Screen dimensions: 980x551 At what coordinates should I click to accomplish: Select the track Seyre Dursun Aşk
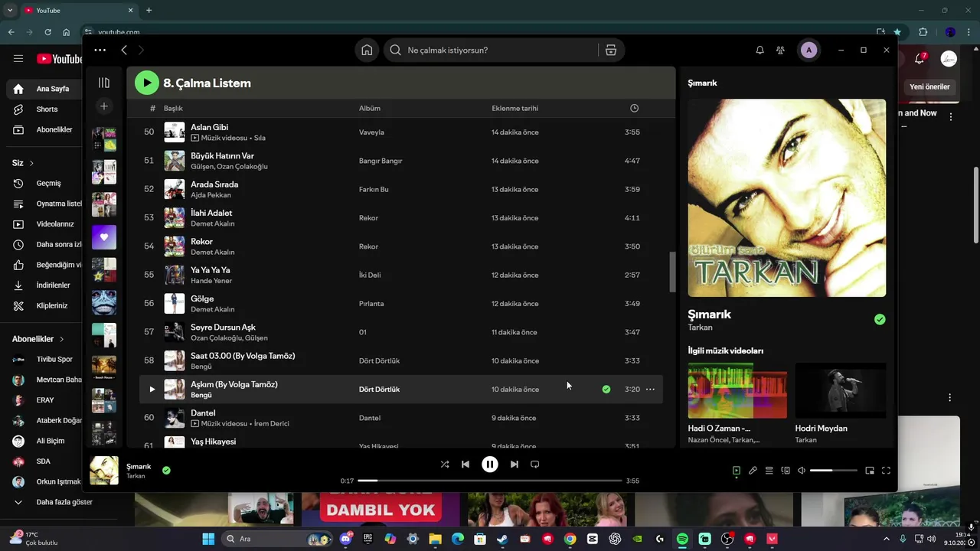pos(223,327)
